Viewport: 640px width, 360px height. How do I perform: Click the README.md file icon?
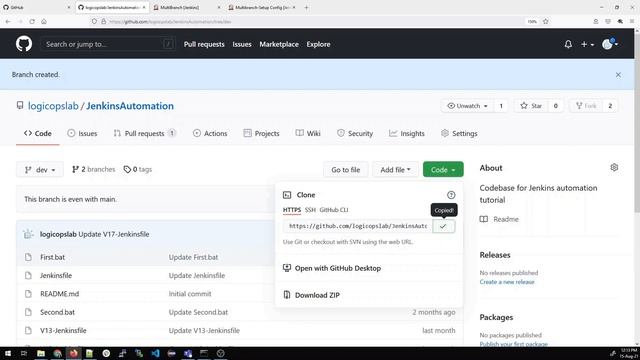pyautogui.click(x=28, y=294)
